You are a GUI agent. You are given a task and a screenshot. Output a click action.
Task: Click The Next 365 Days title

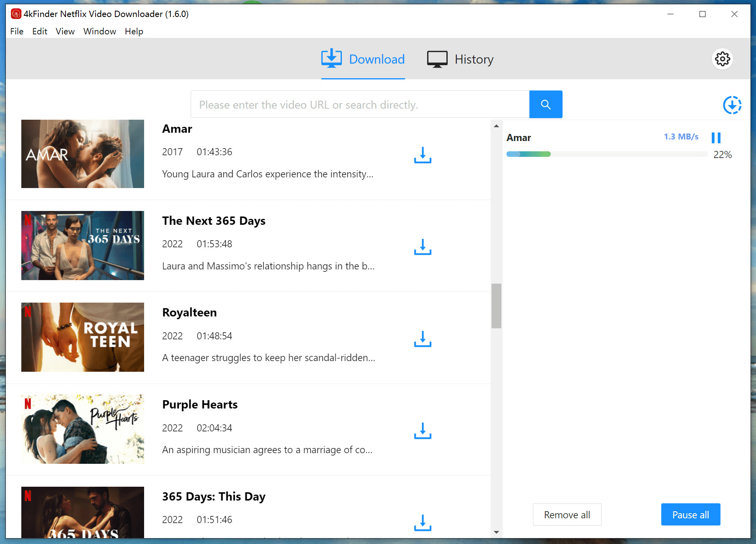[214, 221]
